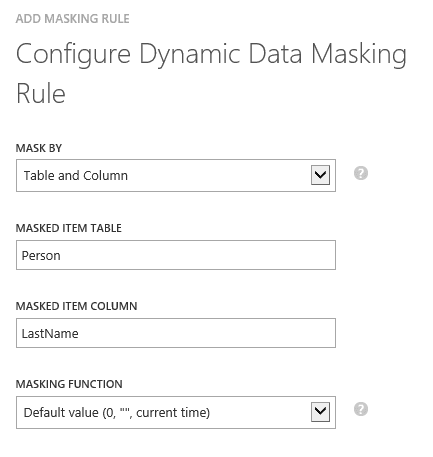Click the MASK BY label
This screenshot has height=457, width=433.
[x=39, y=148]
